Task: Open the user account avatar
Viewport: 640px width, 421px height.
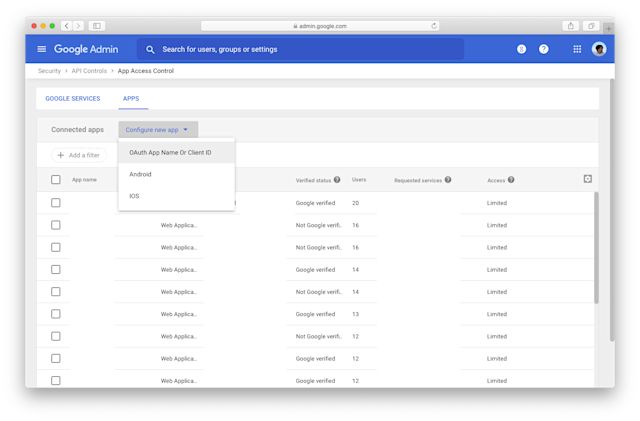Action: click(599, 49)
